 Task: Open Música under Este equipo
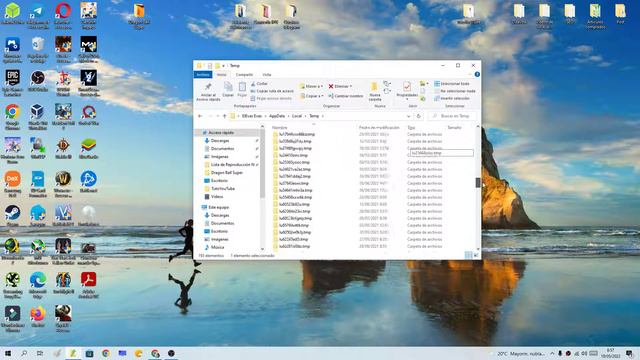(x=217, y=247)
